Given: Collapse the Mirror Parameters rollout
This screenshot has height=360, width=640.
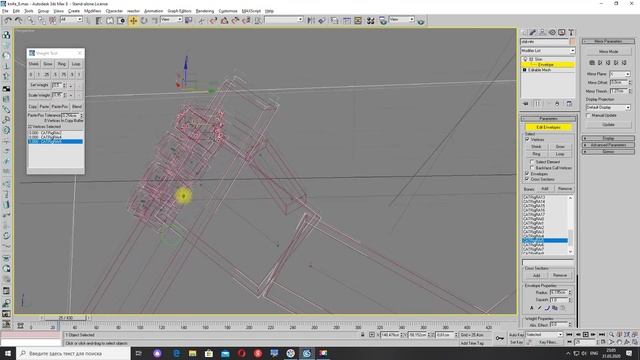Looking at the screenshot, I should [x=608, y=41].
